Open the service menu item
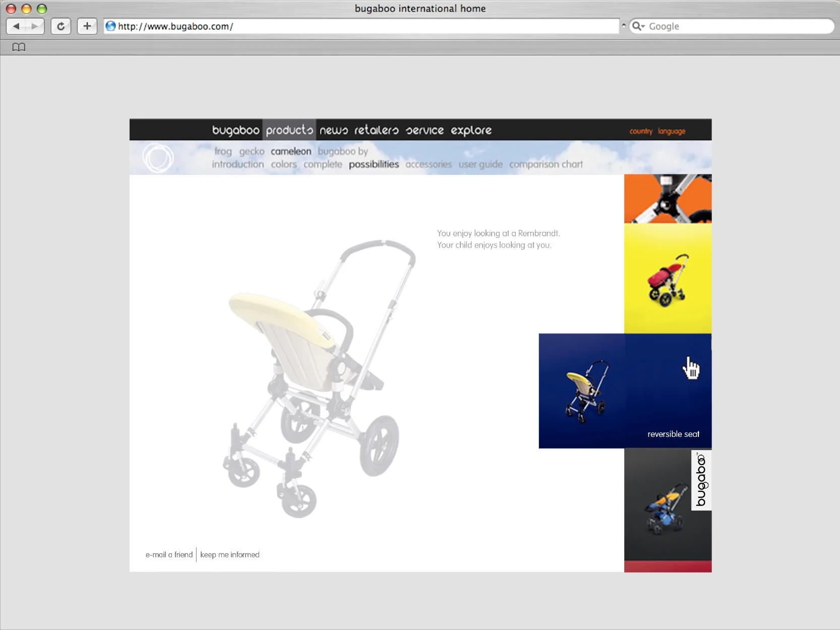The width and height of the screenshot is (840, 630). point(425,131)
